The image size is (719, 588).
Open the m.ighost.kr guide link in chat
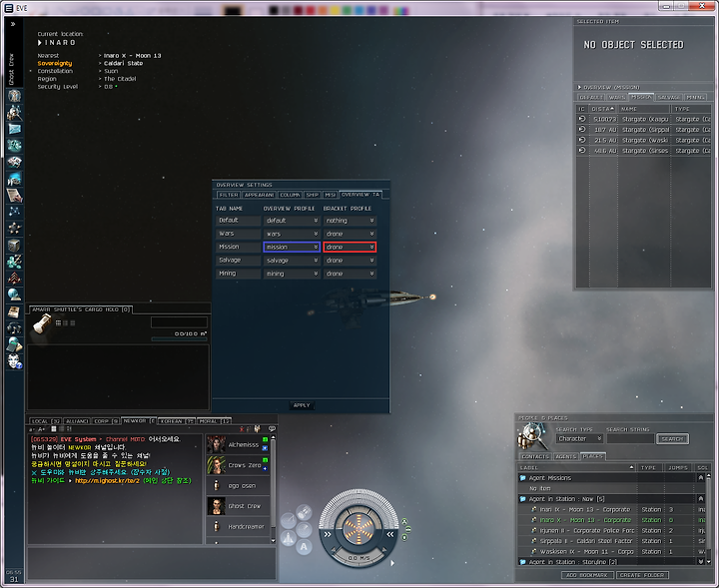click(107, 481)
